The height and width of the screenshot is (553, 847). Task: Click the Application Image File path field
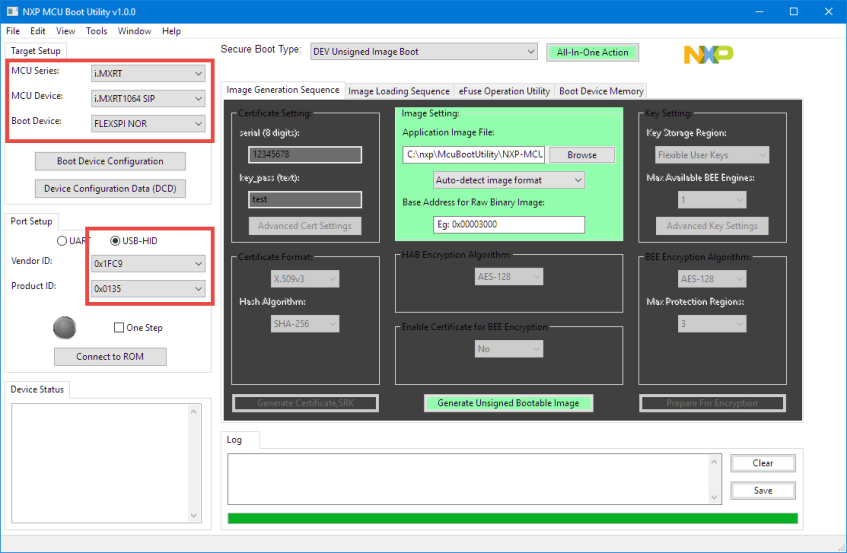[474, 154]
